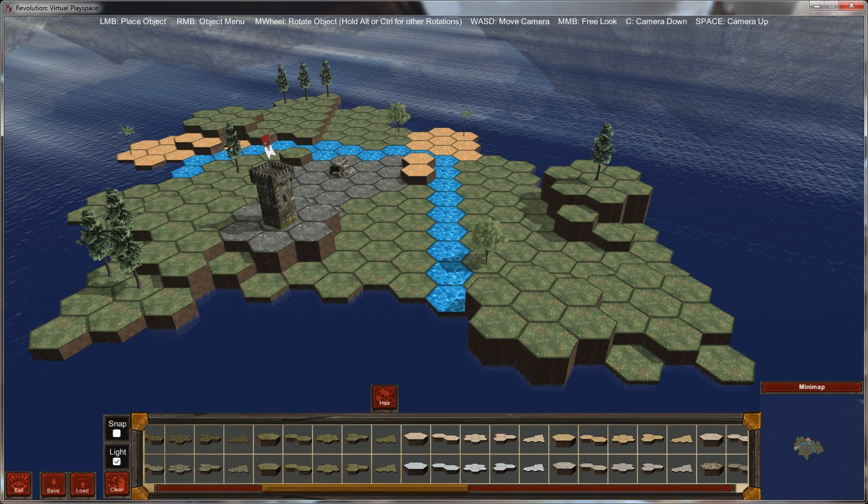Image resolution: width=868 pixels, height=504 pixels.
Task: Click the Load button icon
Action: 82,484
